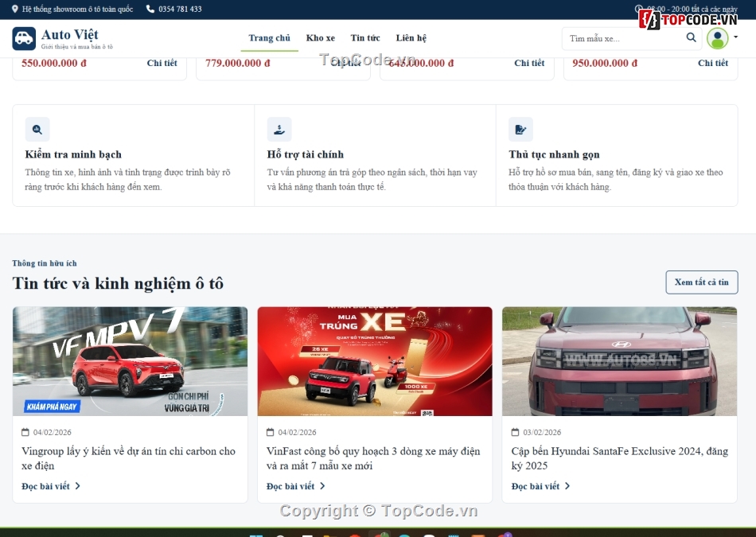Click the location pin icon in top bar
The width and height of the screenshot is (756, 537).
pyautogui.click(x=15, y=9)
